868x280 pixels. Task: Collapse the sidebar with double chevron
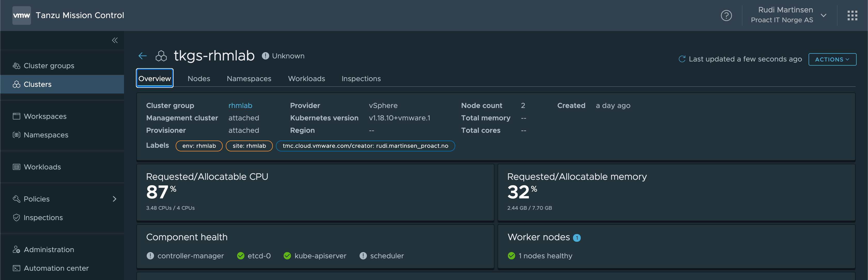point(115,41)
